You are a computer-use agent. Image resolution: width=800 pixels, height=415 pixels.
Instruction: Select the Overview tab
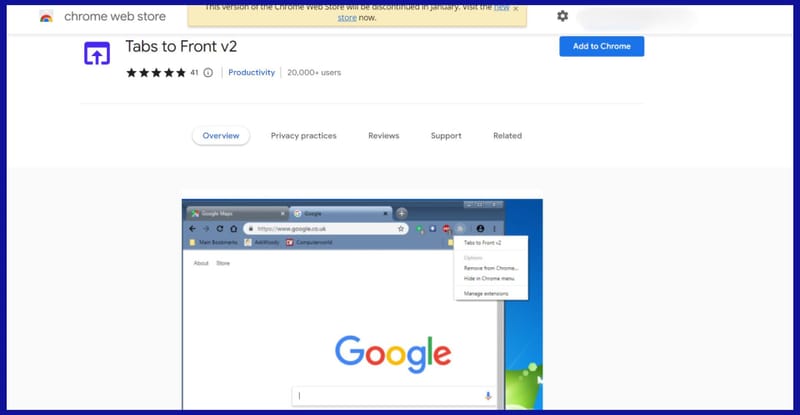tap(221, 136)
